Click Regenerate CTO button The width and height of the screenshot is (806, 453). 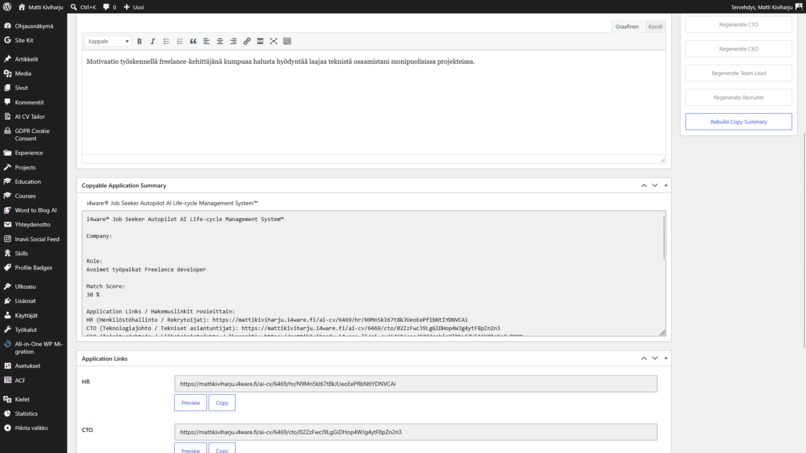click(738, 25)
